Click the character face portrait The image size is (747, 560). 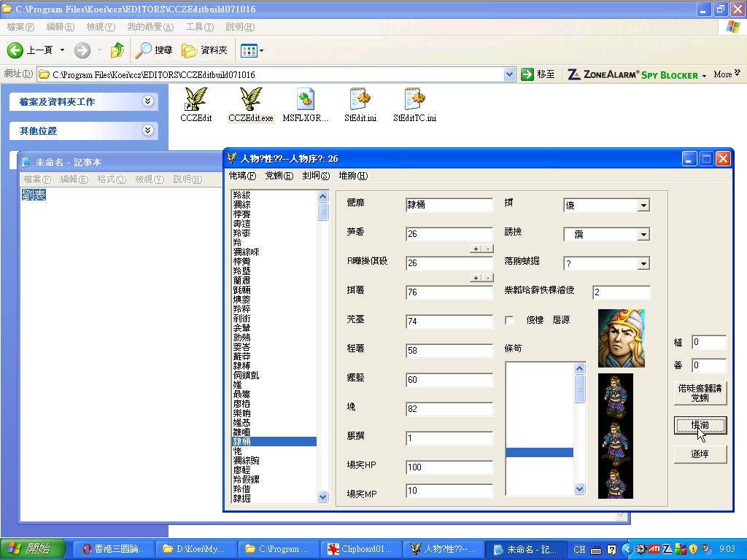621,338
